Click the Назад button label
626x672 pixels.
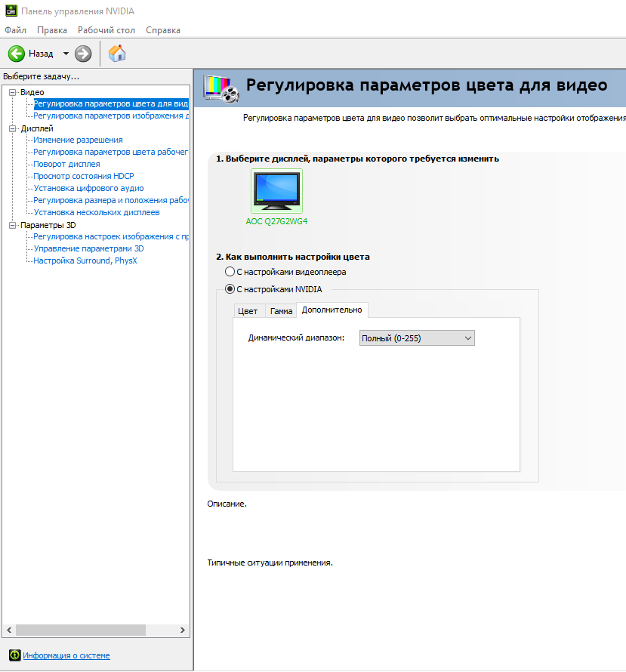(x=41, y=54)
